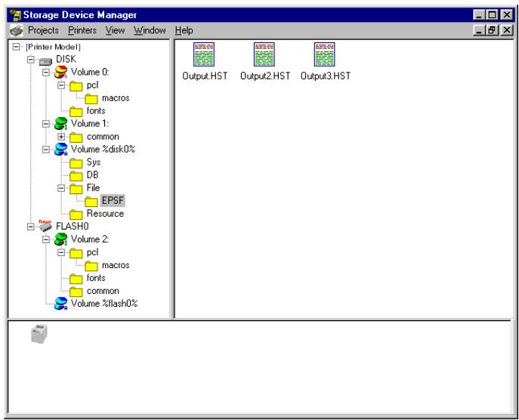Viewport: 519px width, 420px height.
Task: Open the Help menu
Action: click(x=184, y=30)
